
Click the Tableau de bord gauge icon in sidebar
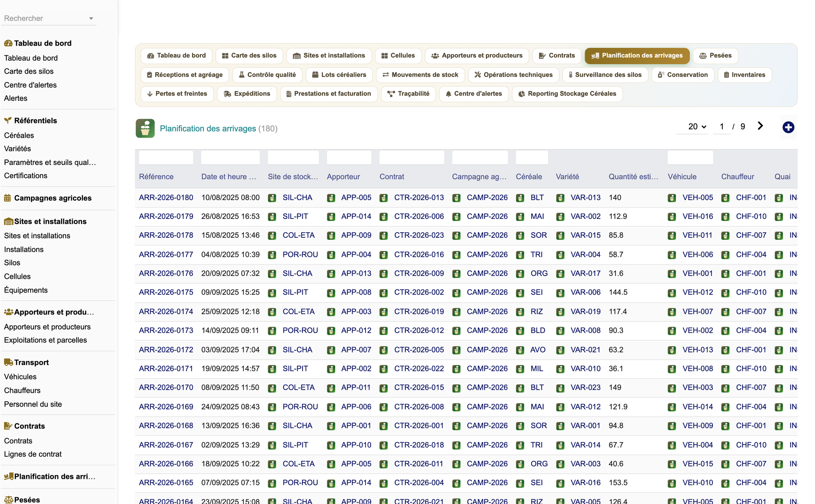pyautogui.click(x=8, y=43)
